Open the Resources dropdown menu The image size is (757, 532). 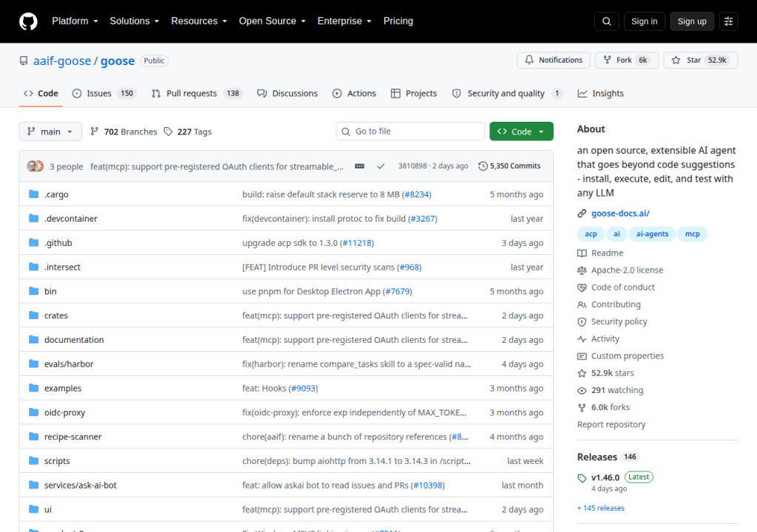(199, 21)
